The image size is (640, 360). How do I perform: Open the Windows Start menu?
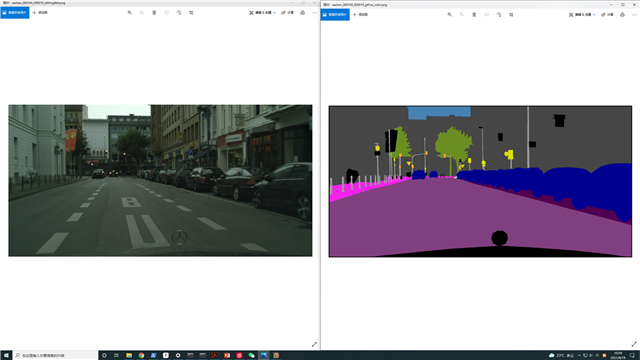tap(6, 356)
